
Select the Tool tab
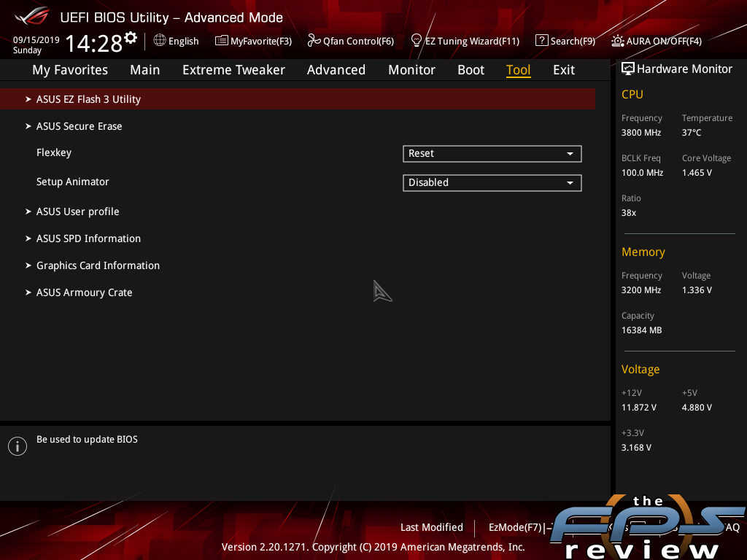click(x=518, y=70)
